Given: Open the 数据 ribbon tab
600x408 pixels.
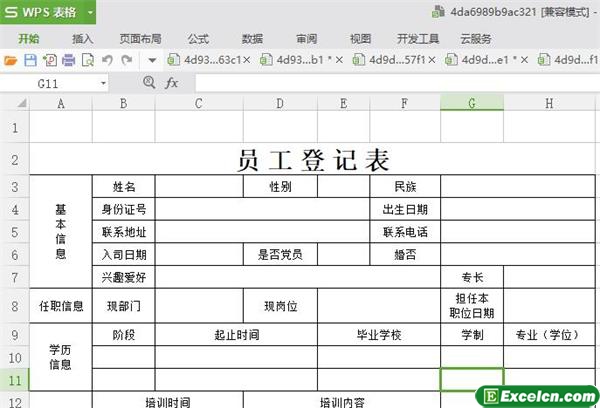Looking at the screenshot, I should [x=252, y=39].
